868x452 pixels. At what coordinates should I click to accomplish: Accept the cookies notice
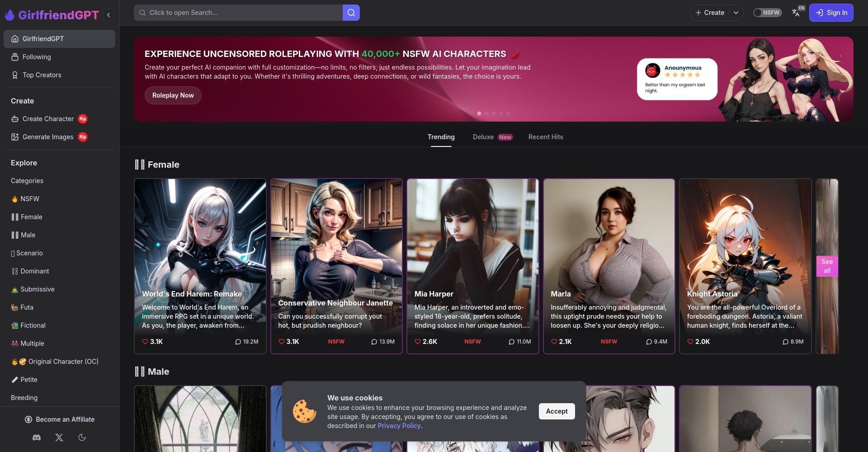point(557,411)
